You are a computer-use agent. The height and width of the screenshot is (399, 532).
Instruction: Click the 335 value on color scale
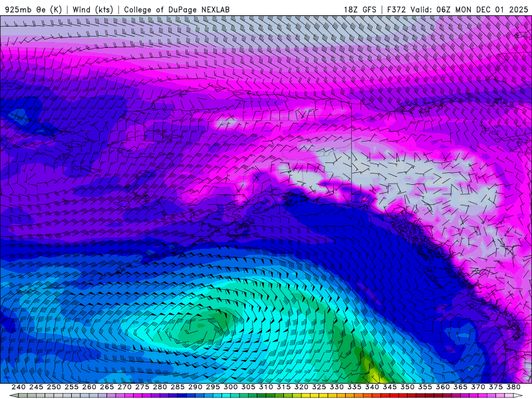point(354,387)
